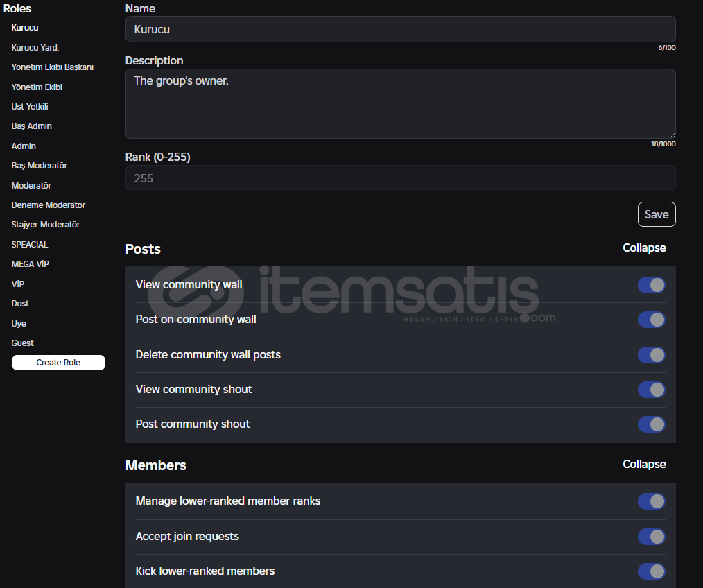
Task: Select the VİP role
Action: point(17,284)
